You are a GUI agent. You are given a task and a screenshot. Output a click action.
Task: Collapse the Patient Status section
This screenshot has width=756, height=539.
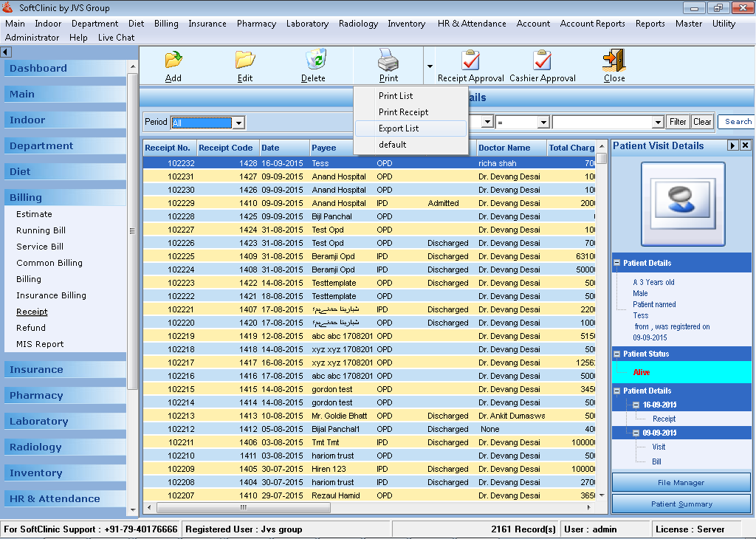point(617,354)
